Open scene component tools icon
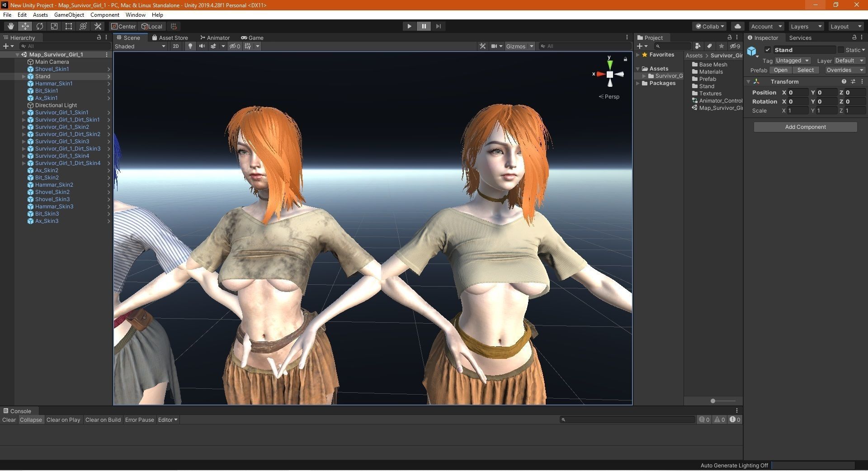Screen dimensions: 868x471 tap(483, 46)
